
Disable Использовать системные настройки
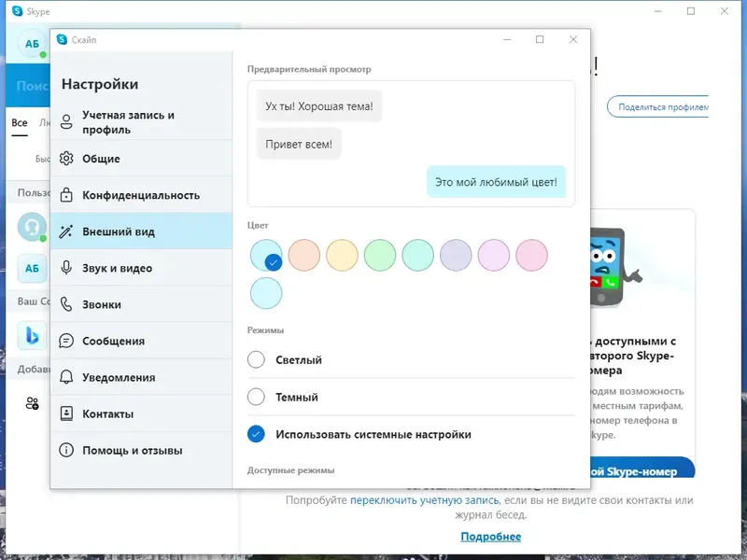(x=255, y=432)
